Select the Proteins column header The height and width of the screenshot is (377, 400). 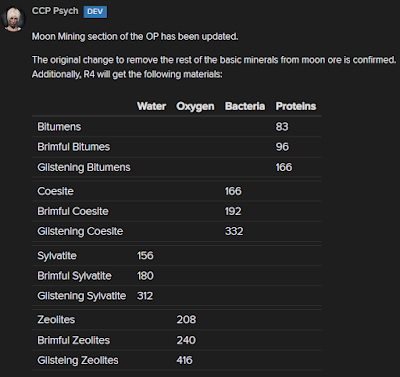point(296,106)
